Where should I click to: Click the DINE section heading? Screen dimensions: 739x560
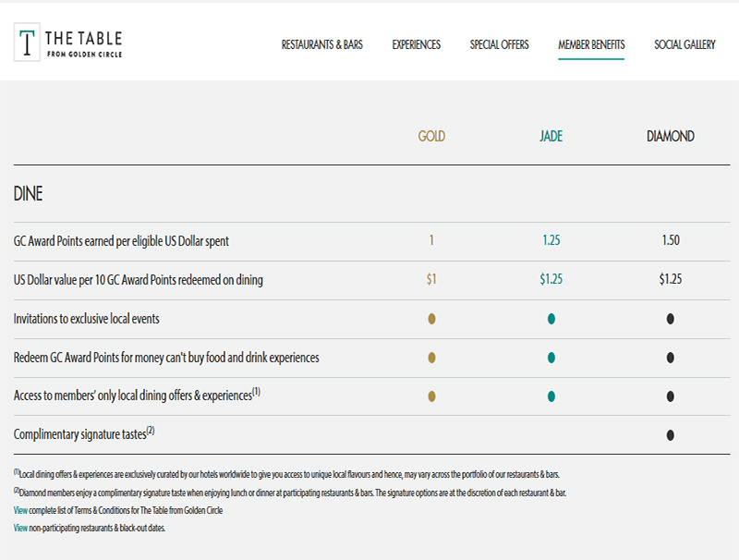[x=28, y=194]
